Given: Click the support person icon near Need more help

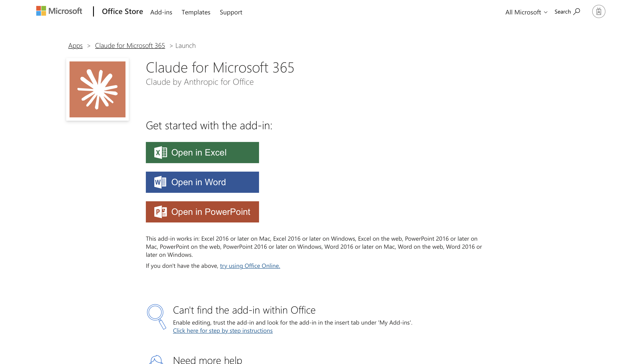Looking at the screenshot, I should (x=156, y=360).
